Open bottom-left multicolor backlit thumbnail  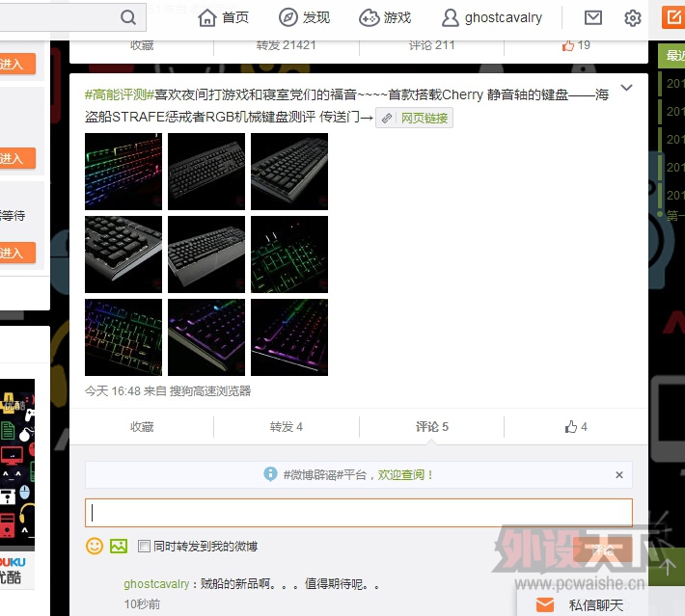123,337
